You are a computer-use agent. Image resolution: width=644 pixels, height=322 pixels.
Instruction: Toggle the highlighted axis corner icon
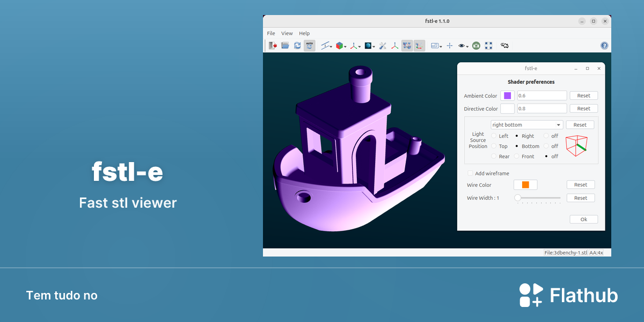[x=420, y=46]
